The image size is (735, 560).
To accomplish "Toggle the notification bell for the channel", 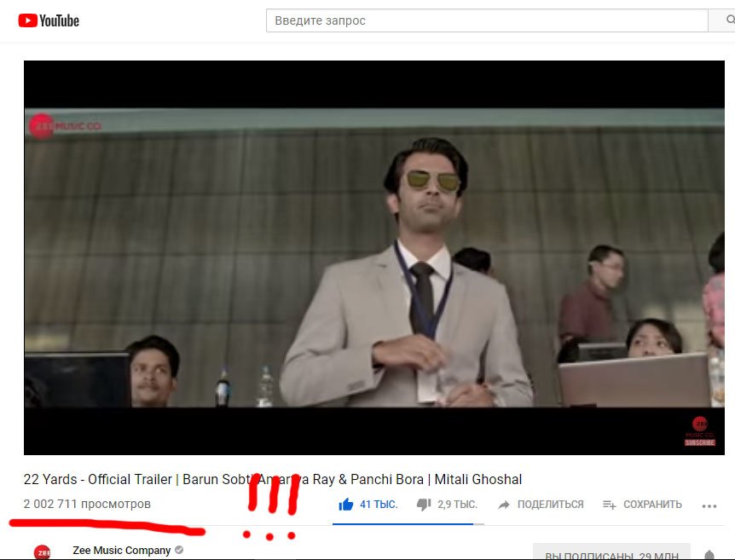I will pos(709,554).
